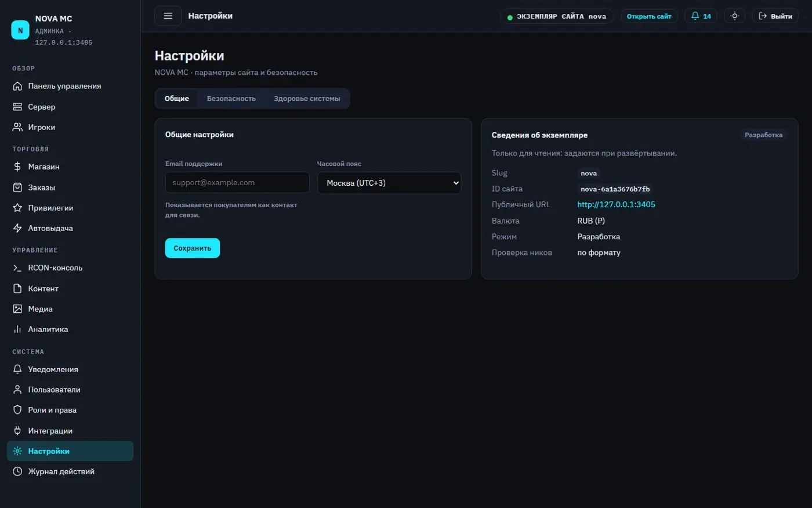Click the Разработка badge in the instance card
Image resolution: width=812 pixels, height=508 pixels.
[763, 135]
